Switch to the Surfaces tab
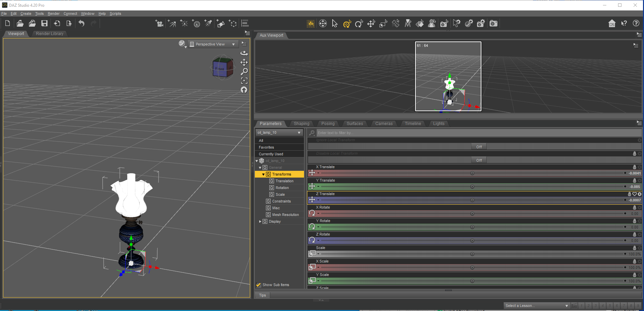The image size is (644, 311). [354, 124]
